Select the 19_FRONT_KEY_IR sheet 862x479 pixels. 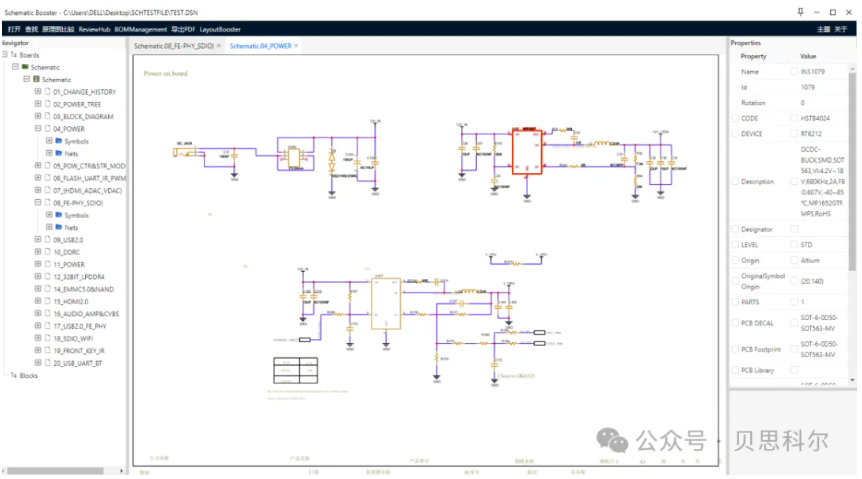pos(79,350)
